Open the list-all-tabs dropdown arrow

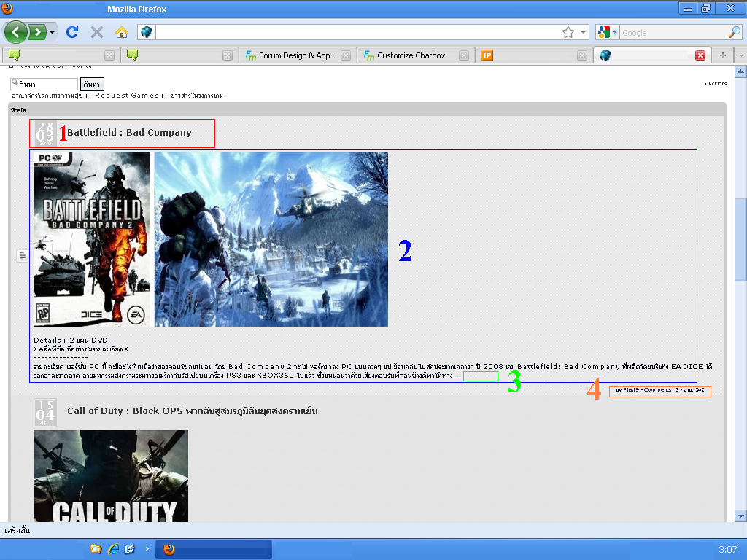tap(741, 55)
